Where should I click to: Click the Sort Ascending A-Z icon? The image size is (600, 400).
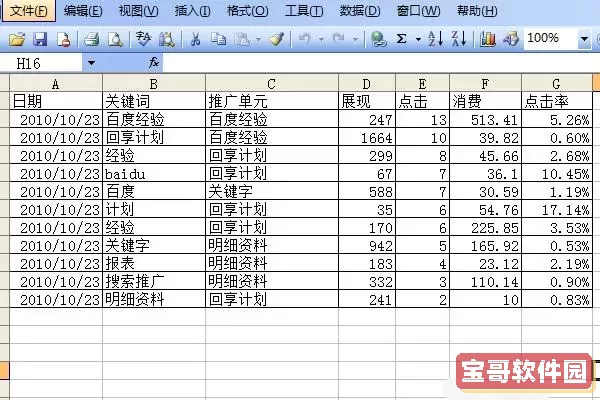[435, 39]
